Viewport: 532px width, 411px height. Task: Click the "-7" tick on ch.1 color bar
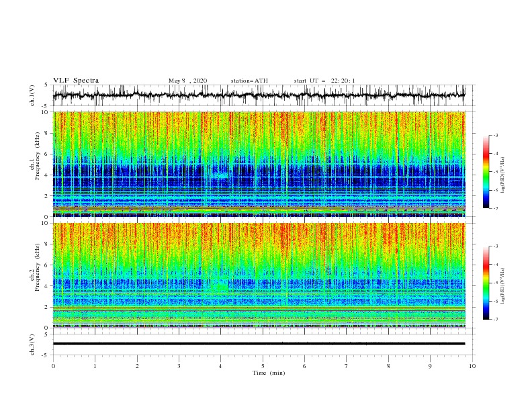[x=496, y=208]
